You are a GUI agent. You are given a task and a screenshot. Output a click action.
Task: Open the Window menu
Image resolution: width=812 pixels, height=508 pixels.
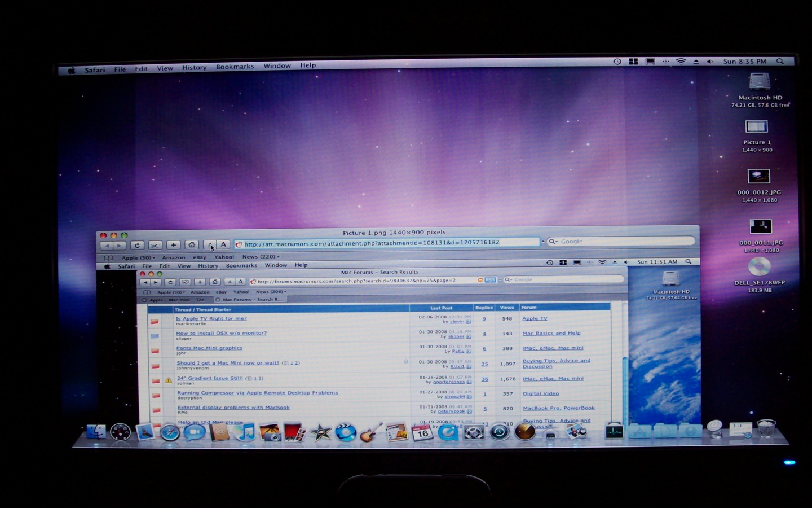click(277, 66)
